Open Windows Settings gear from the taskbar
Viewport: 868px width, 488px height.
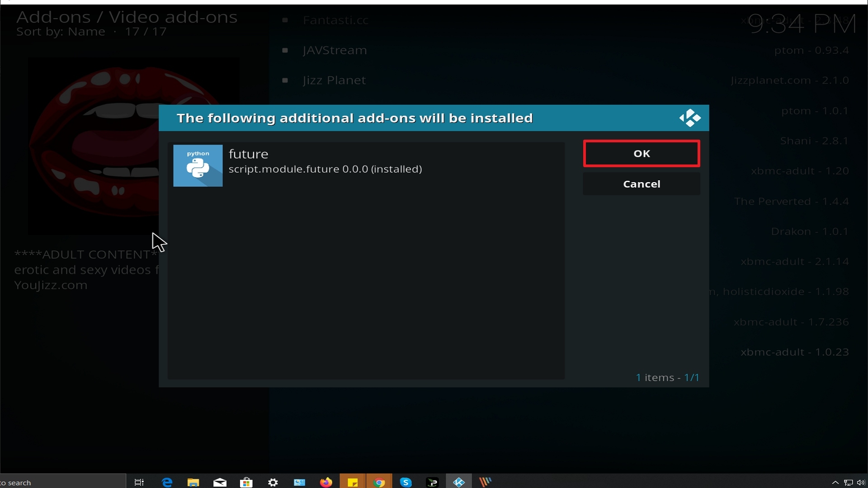273,482
